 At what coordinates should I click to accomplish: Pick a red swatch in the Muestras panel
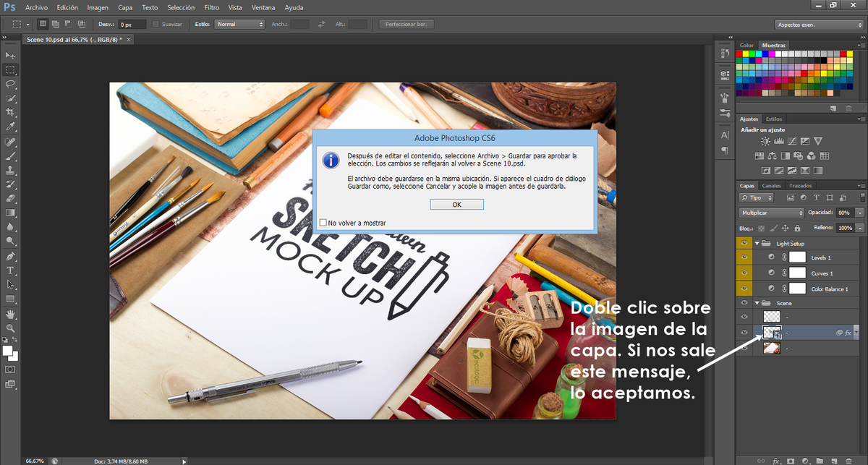coord(739,53)
